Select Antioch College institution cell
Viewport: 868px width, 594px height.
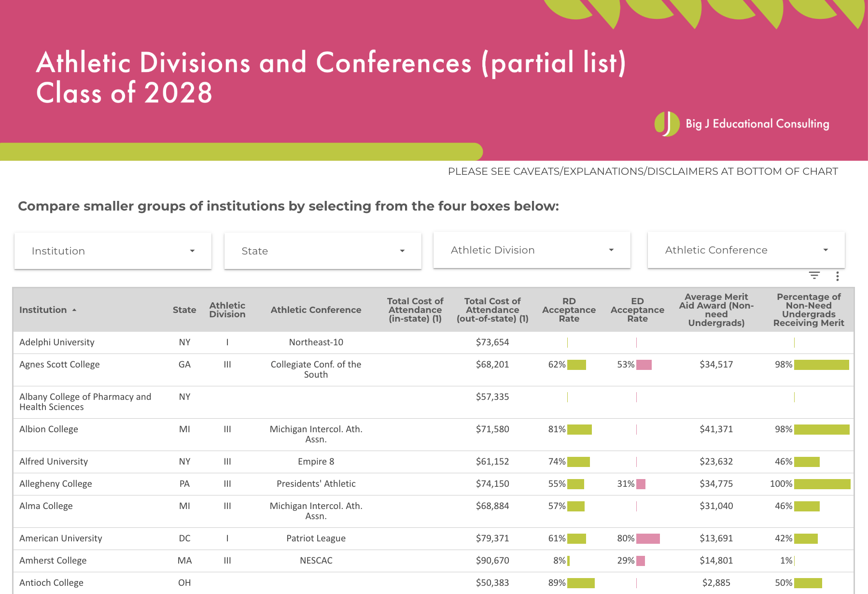tap(51, 583)
